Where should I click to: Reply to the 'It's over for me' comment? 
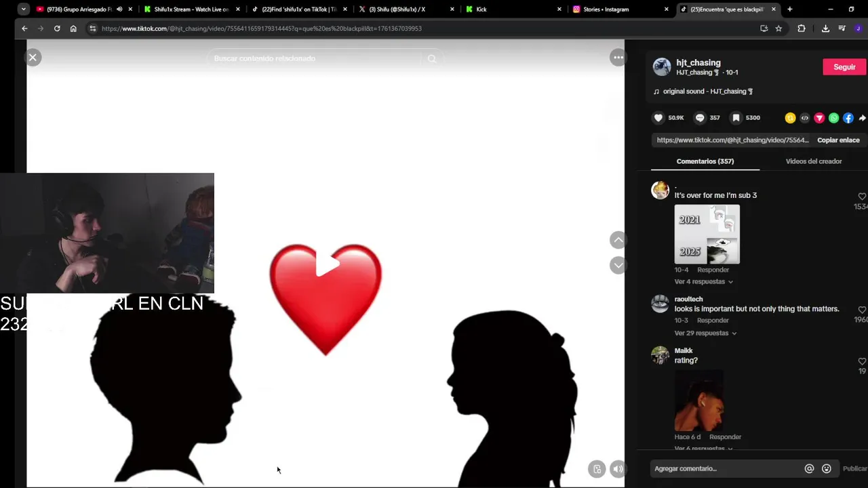(x=713, y=270)
